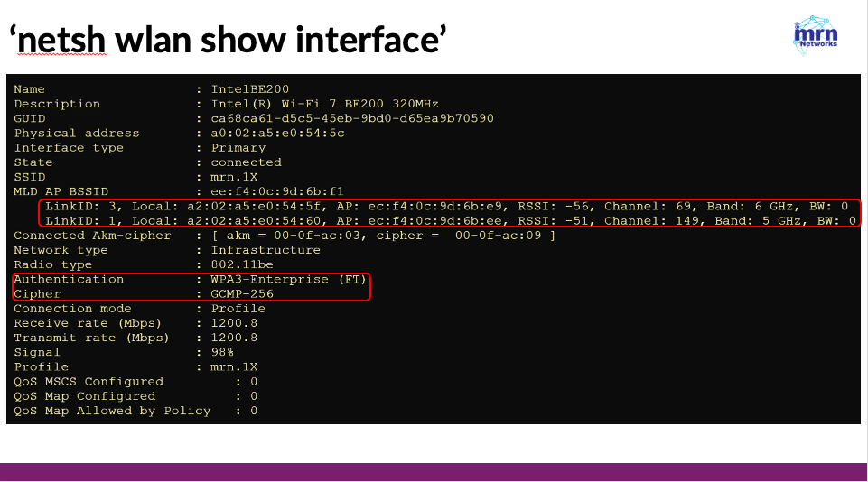The width and height of the screenshot is (868, 482).
Task: Click the GCMP-256 cipher value
Action: coord(242,294)
